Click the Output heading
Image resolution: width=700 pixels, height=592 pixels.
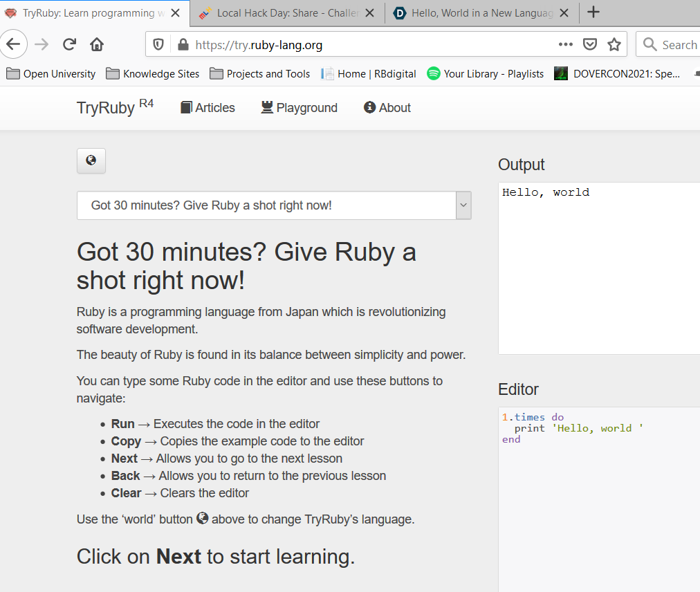click(x=521, y=165)
